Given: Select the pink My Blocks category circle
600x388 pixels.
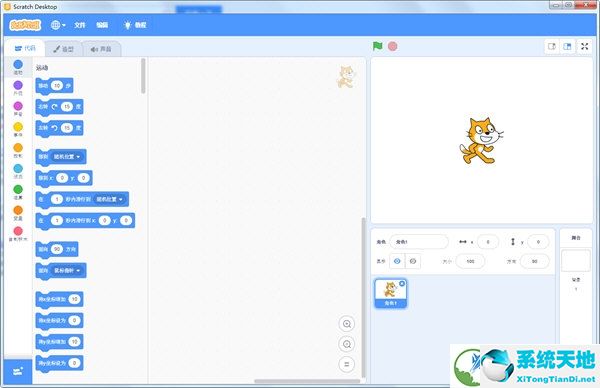Looking at the screenshot, I should point(18,231).
